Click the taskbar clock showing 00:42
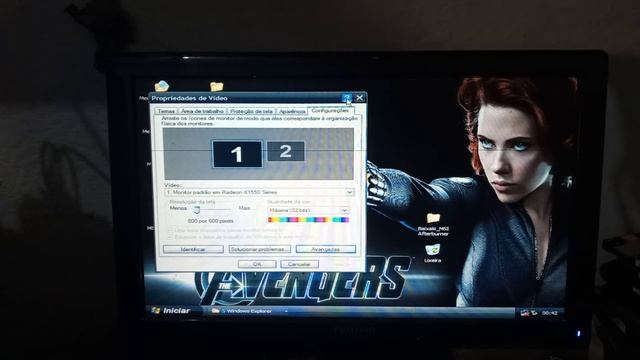 click(549, 313)
